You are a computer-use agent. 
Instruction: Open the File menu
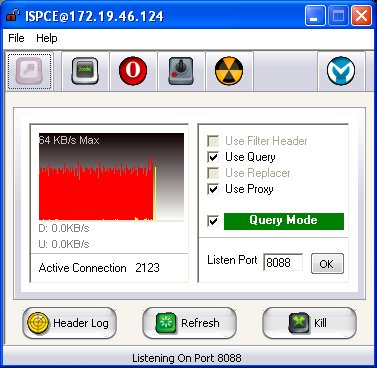pyautogui.click(x=16, y=38)
